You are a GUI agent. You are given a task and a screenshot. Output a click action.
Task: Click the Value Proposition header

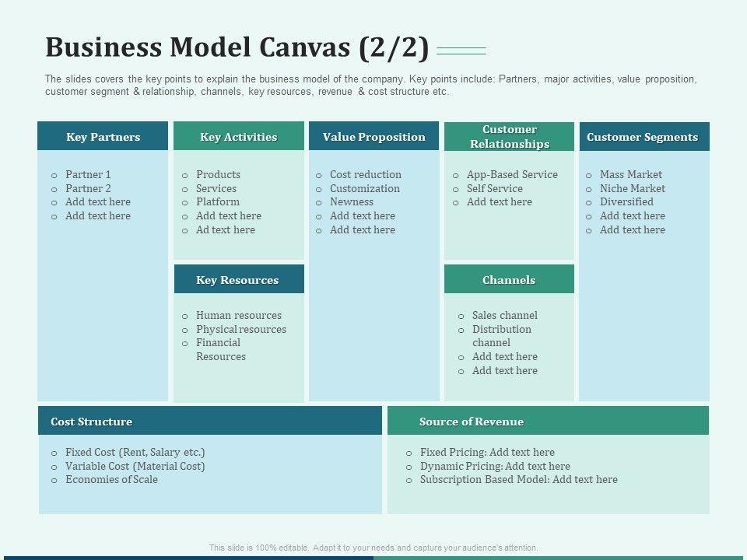point(373,137)
